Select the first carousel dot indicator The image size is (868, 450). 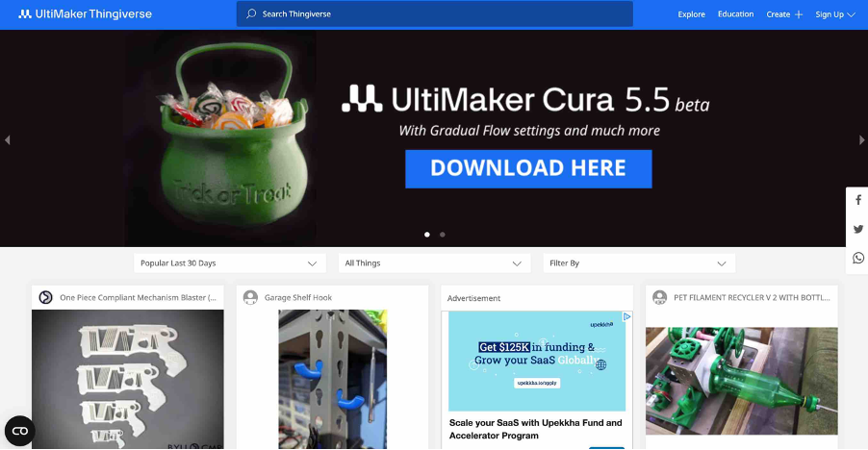pyautogui.click(x=427, y=235)
